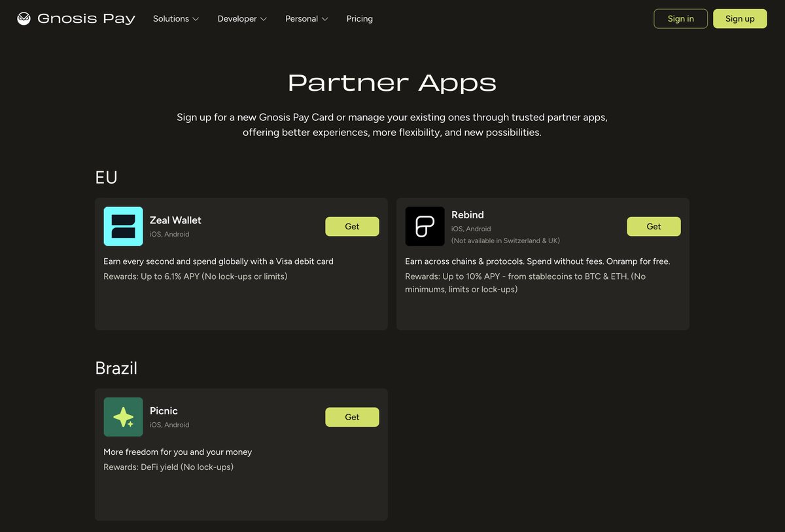Click the Partner Apps heading
785x532 pixels.
(x=392, y=82)
